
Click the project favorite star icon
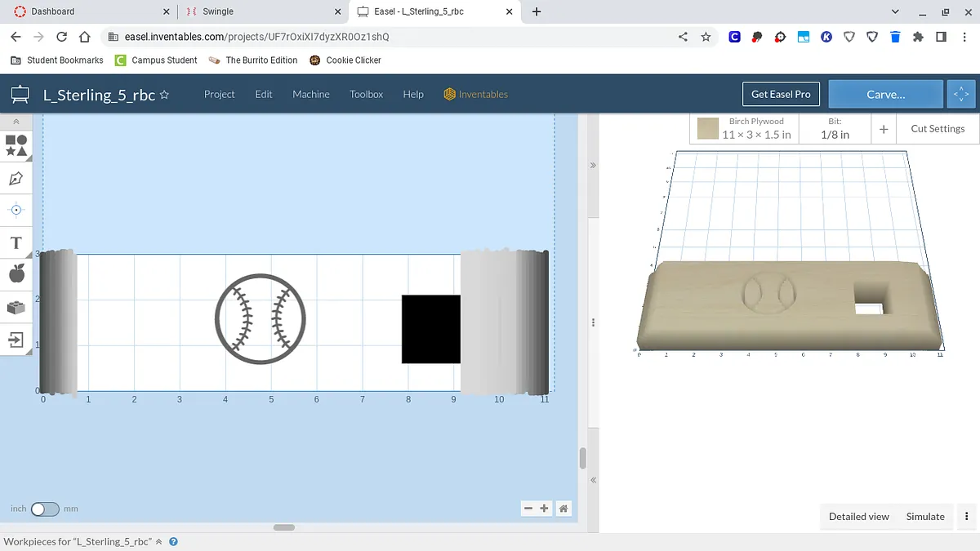tap(164, 95)
